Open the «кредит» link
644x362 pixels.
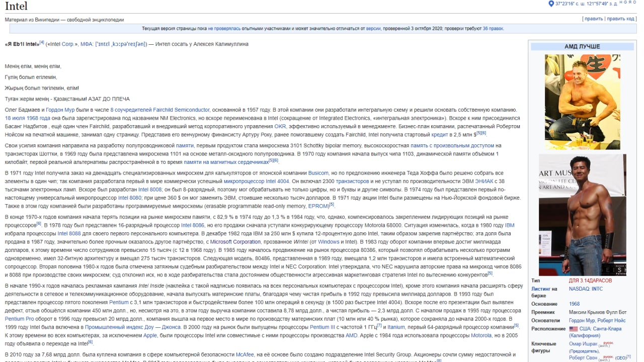tap(439, 135)
